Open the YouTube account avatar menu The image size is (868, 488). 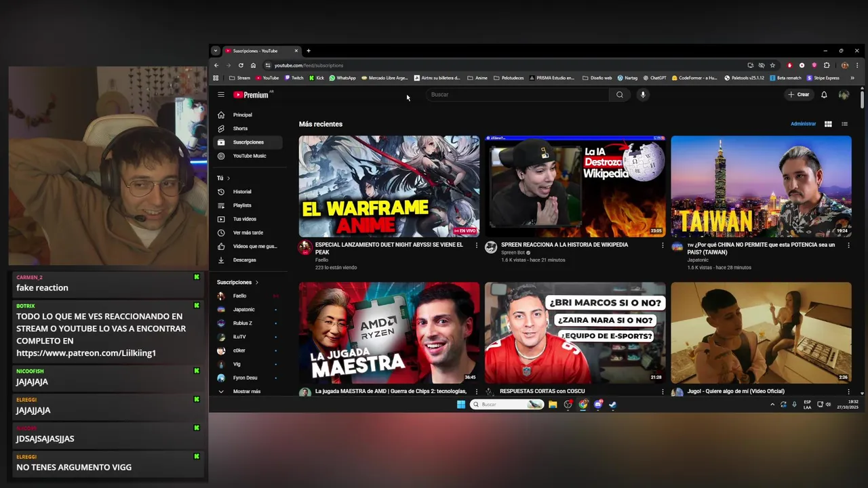(844, 95)
